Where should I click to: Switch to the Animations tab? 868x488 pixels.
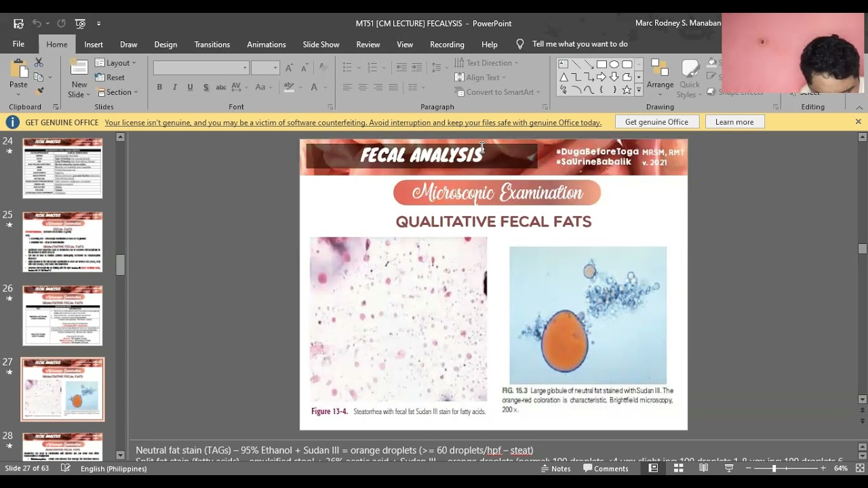tap(267, 44)
